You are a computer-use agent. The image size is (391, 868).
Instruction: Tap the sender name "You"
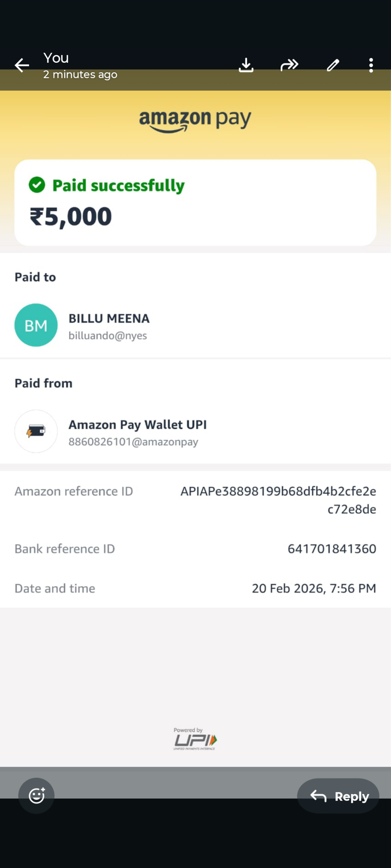[56, 58]
